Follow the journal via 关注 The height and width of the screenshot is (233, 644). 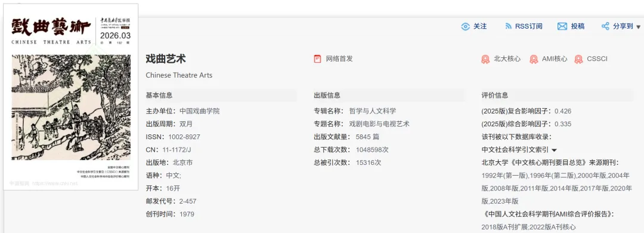click(x=480, y=26)
